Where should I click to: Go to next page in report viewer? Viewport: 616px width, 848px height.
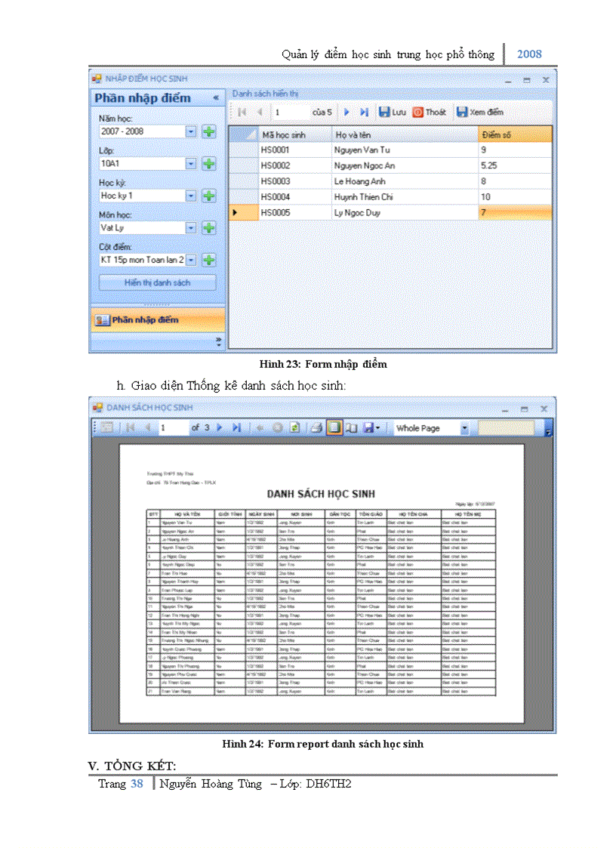pyautogui.click(x=220, y=427)
